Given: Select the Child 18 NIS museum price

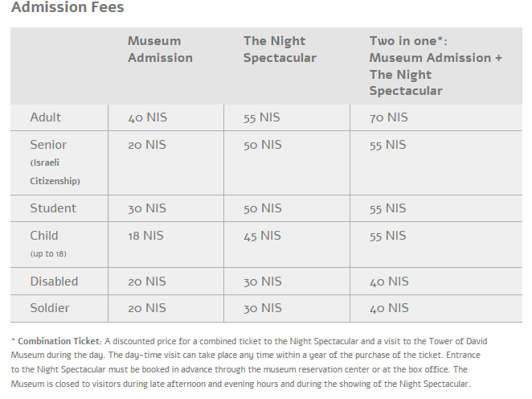Looking at the screenshot, I should [146, 236].
